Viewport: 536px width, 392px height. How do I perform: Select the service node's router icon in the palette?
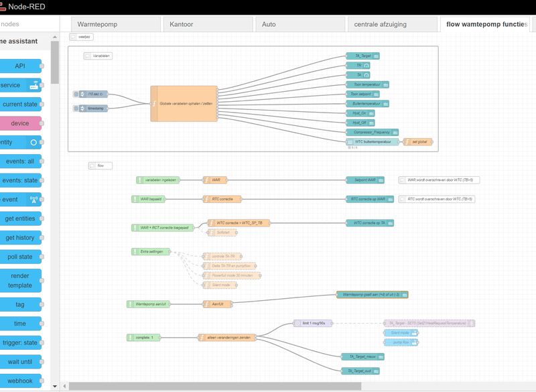click(x=33, y=85)
